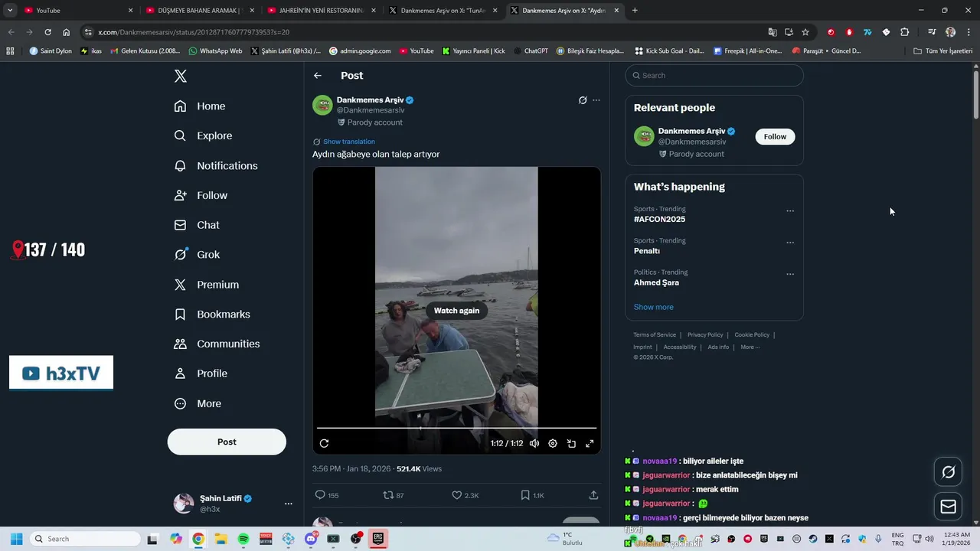This screenshot has width=980, height=551.
Task: Open Epic Games in the taskbar
Action: pos(378,539)
